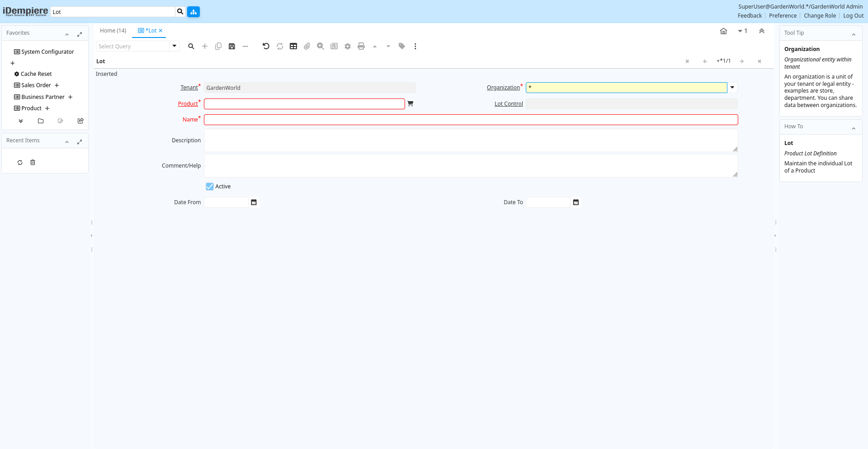Open the Change Role link
The height and width of the screenshot is (449, 868).
coord(820,16)
